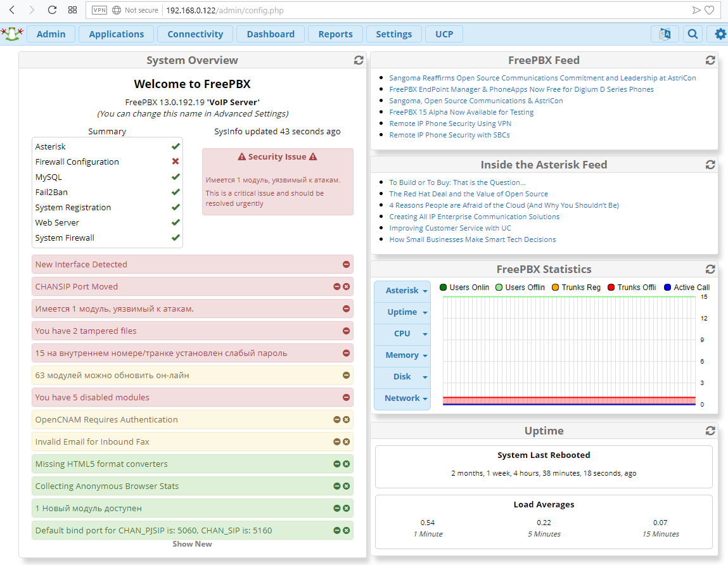Delete the CHANSIP Port Moved notification
The width and height of the screenshot is (728, 565).
(x=347, y=287)
